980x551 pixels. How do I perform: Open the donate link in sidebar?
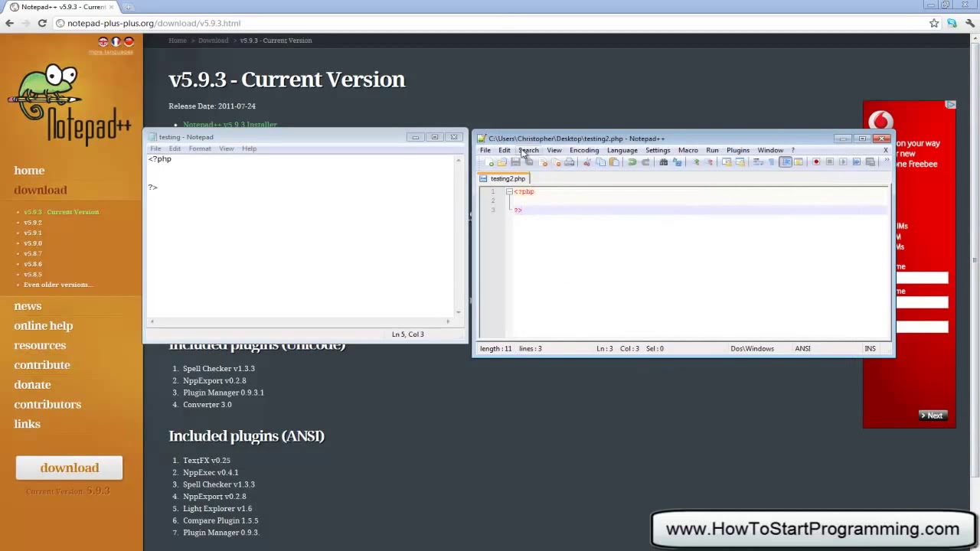click(x=32, y=385)
